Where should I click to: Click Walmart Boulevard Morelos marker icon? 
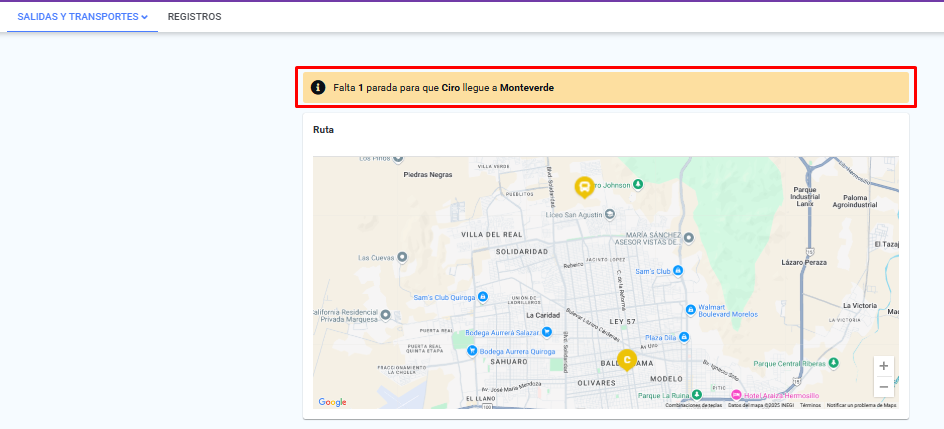point(691,309)
